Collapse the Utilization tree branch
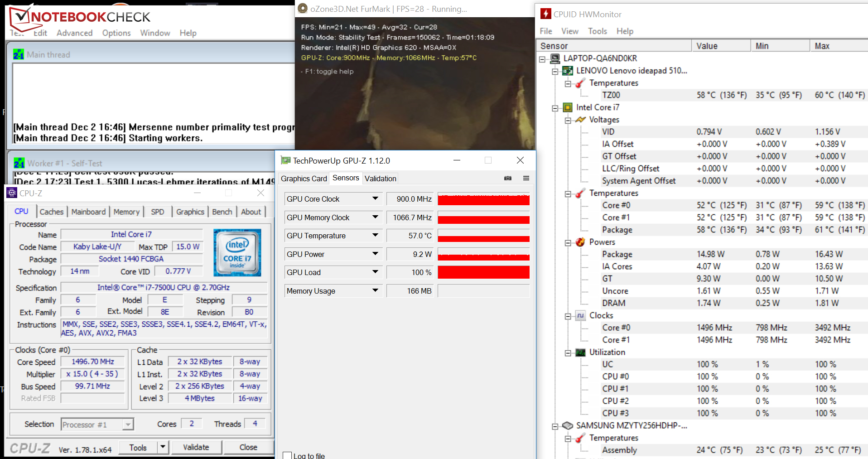The image size is (868, 459). 568,353
